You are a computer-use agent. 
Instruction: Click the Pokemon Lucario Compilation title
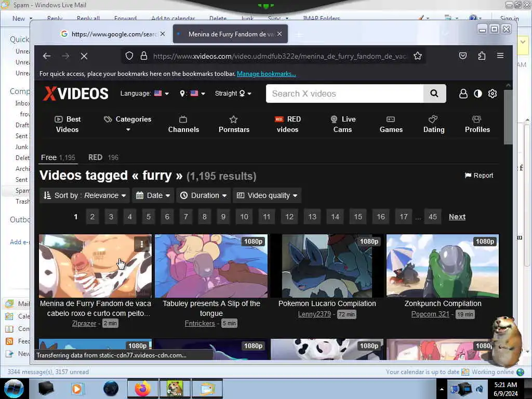pos(327,303)
